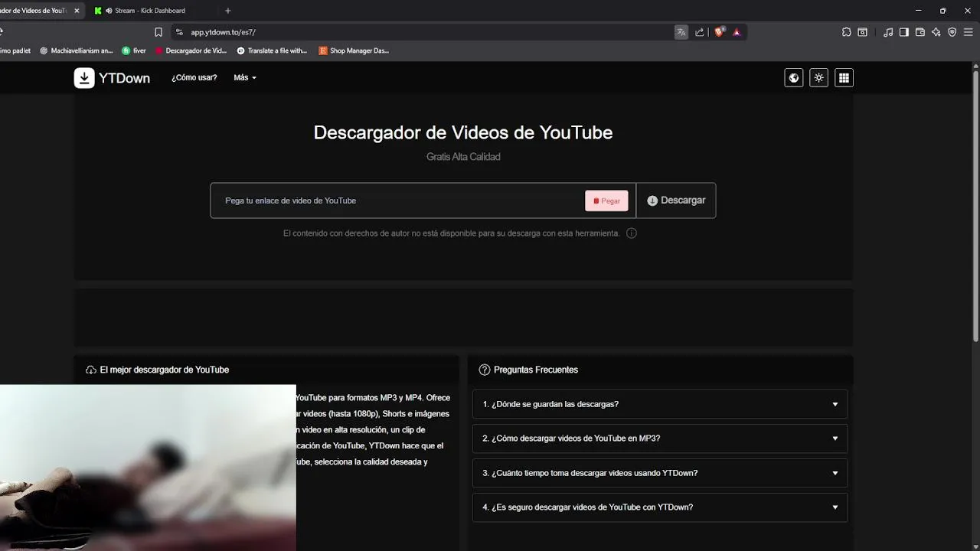Click the info icon beside copyright notice

(632, 233)
